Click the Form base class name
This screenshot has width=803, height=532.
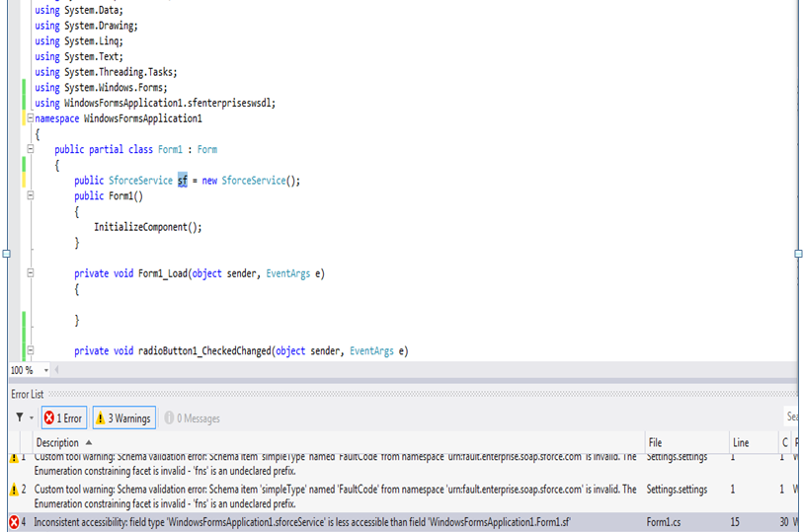[x=206, y=149]
